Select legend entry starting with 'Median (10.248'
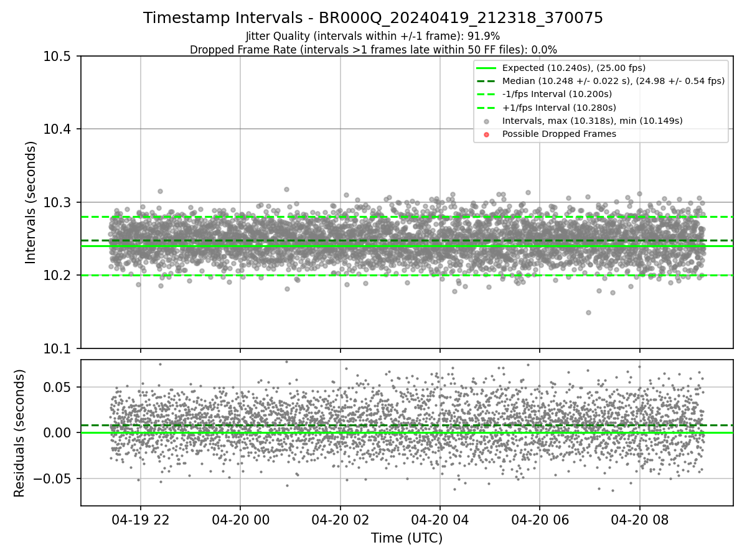The height and width of the screenshot is (560, 747). coord(613,81)
